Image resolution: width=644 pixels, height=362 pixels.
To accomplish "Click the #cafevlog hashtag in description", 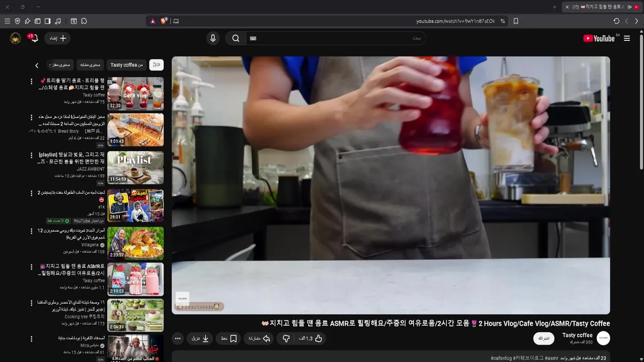I will pos(501,358).
